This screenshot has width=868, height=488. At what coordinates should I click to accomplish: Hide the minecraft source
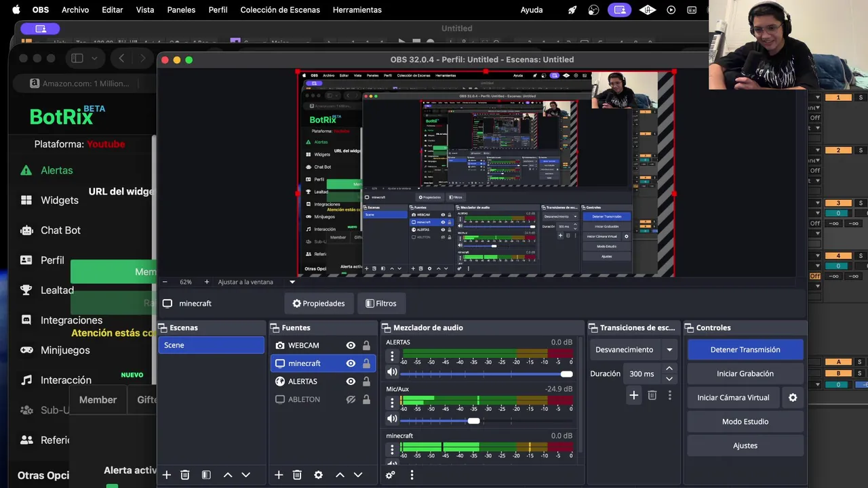351,363
